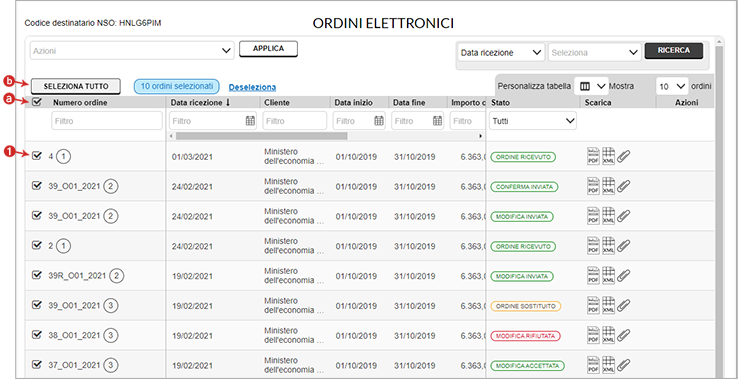Image resolution: width=740 pixels, height=379 pixels.
Task: Open paperclip attachment for order 39R_O01_2021
Action: tap(624, 276)
